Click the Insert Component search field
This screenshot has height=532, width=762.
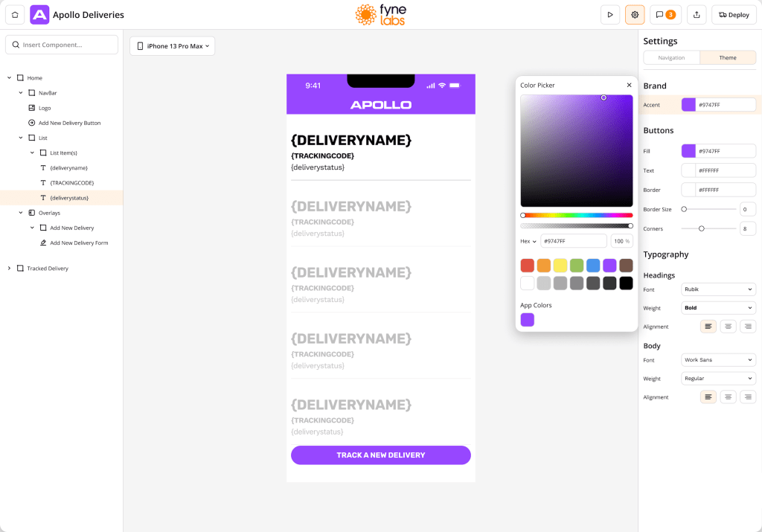point(61,44)
